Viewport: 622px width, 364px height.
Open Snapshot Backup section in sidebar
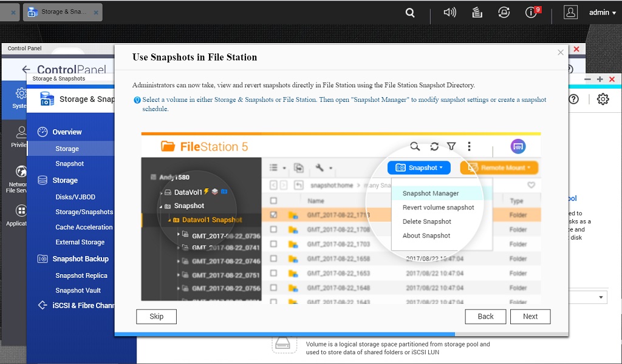[x=81, y=258]
